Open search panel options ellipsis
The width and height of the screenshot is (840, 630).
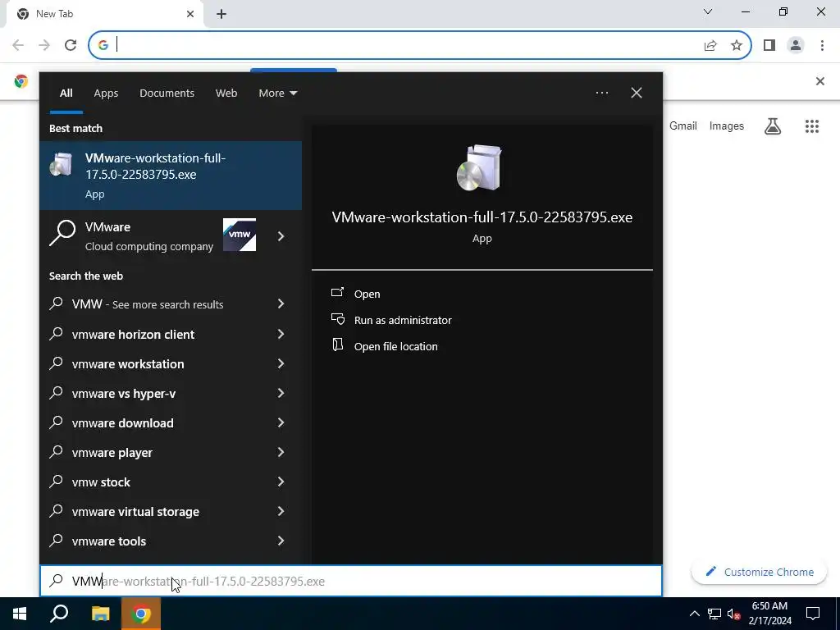[x=602, y=93]
